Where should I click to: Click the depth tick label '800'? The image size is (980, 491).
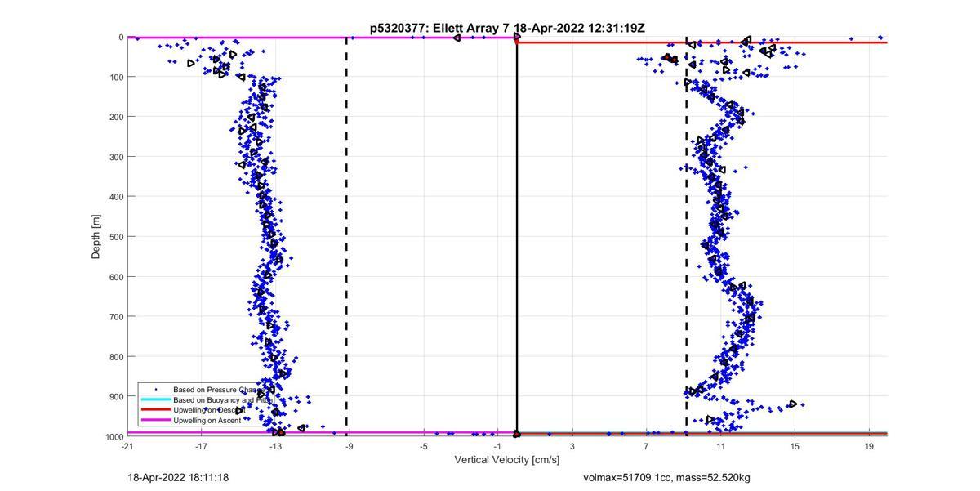[116, 357]
